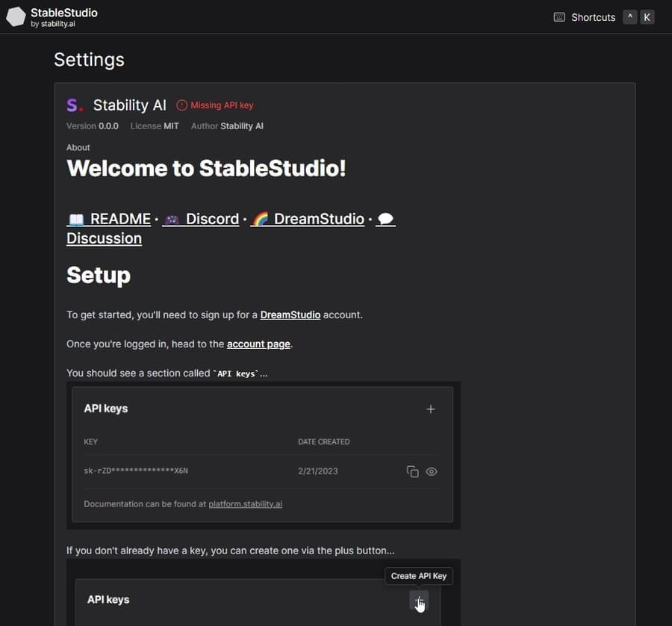672x626 pixels.
Task: Click the second API keys title beside tooltip
Action: click(108, 599)
